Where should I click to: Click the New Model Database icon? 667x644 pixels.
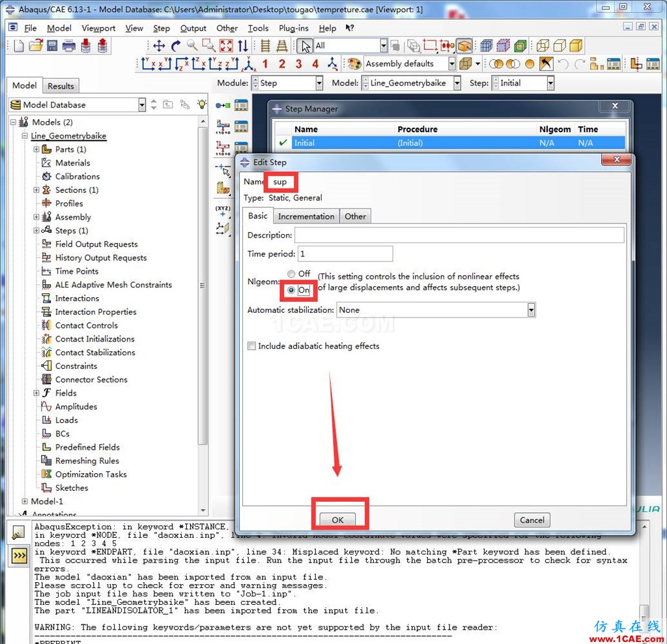click(x=18, y=46)
